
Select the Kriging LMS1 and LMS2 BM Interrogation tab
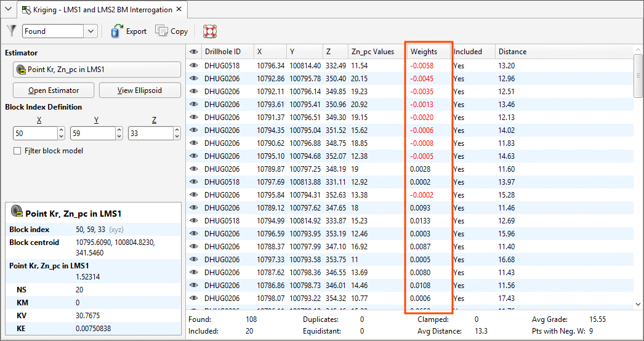point(102,9)
